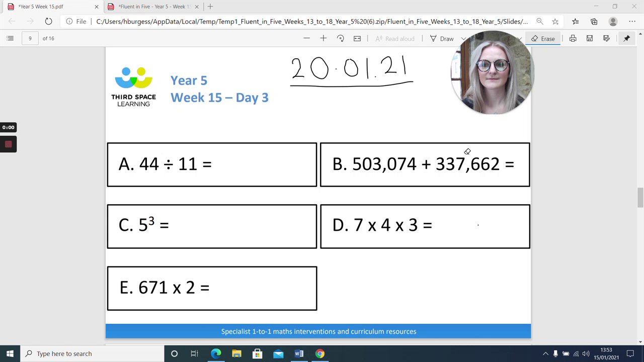Screen dimensions: 644x362
Task: Open the PDF table of contents sidebar
Action: coord(10,38)
